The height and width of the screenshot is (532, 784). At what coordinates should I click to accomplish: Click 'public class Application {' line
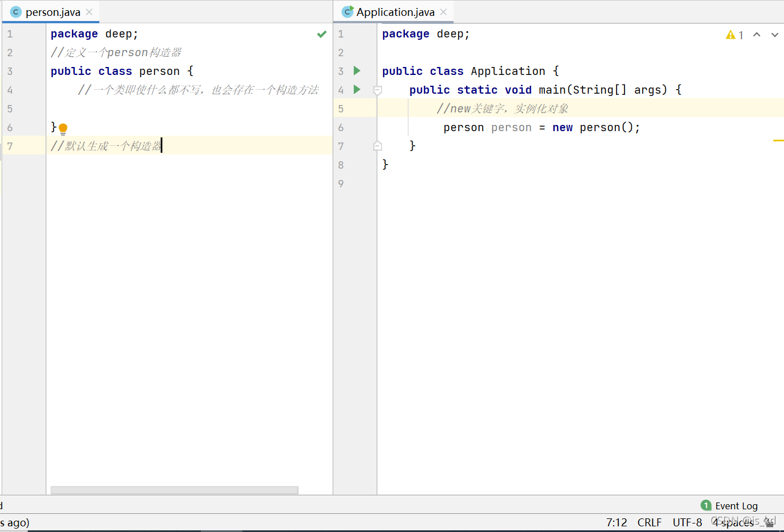pyautogui.click(x=471, y=71)
